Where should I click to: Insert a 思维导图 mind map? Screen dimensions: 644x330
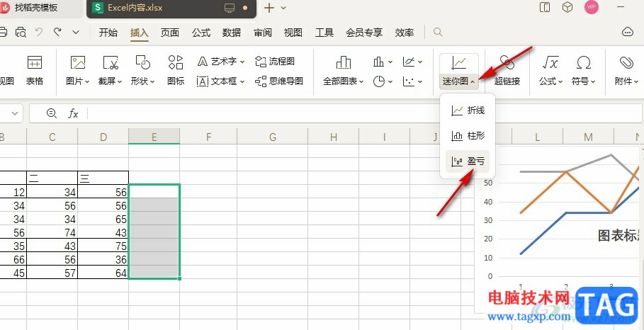(x=279, y=81)
